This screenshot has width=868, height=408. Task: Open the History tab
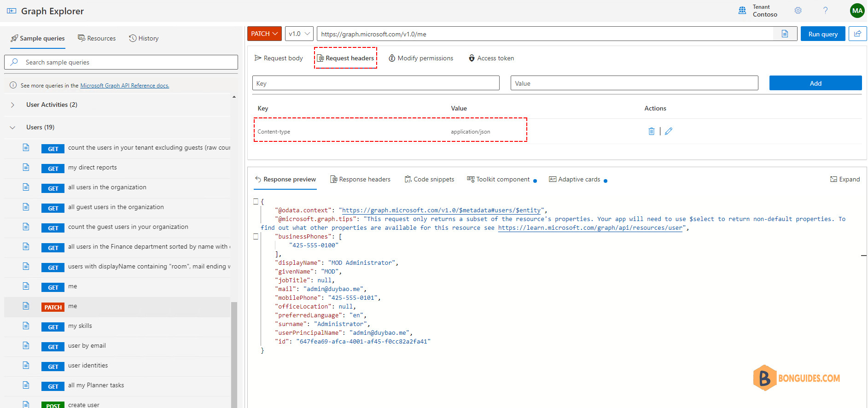coord(144,38)
